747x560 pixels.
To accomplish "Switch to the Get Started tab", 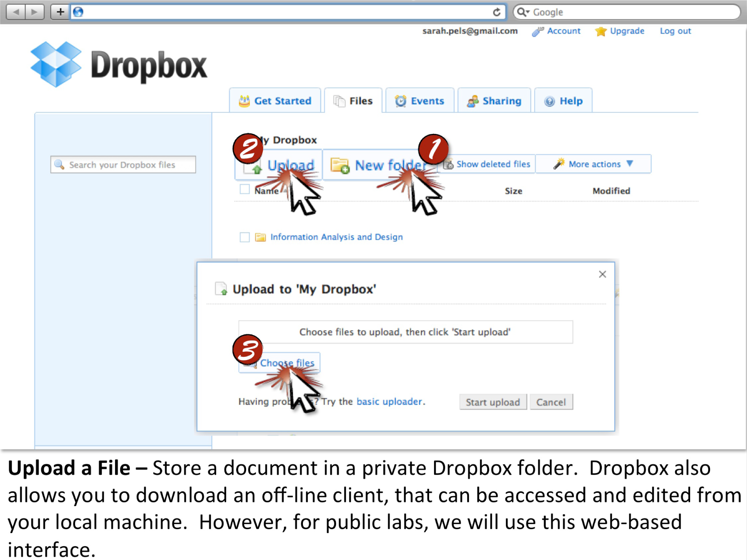I will 275,101.
